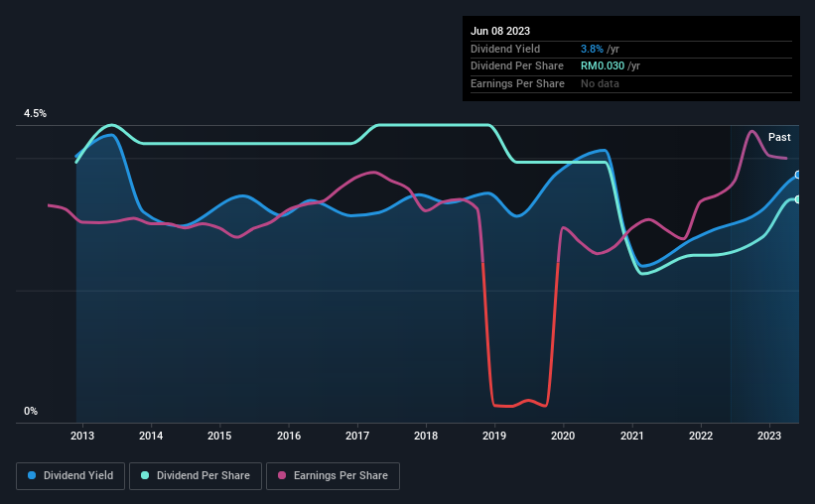This screenshot has width=815, height=504.
Task: Toggle the Dividend Per Share legend button
Action: pyautogui.click(x=196, y=476)
